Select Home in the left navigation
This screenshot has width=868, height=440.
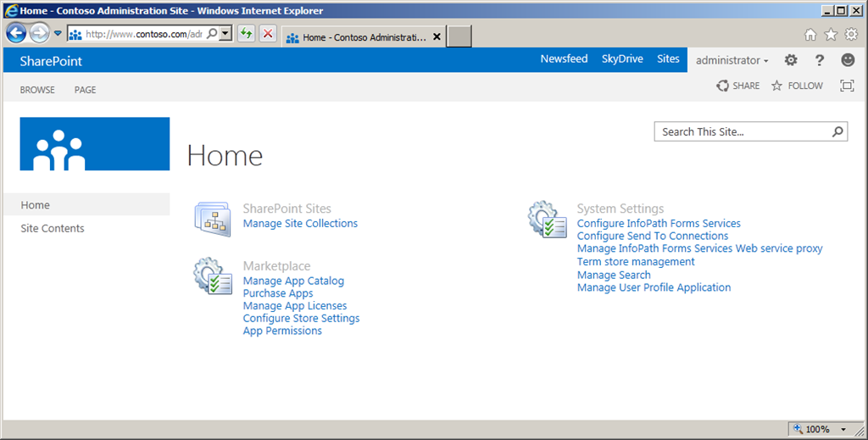86,204
